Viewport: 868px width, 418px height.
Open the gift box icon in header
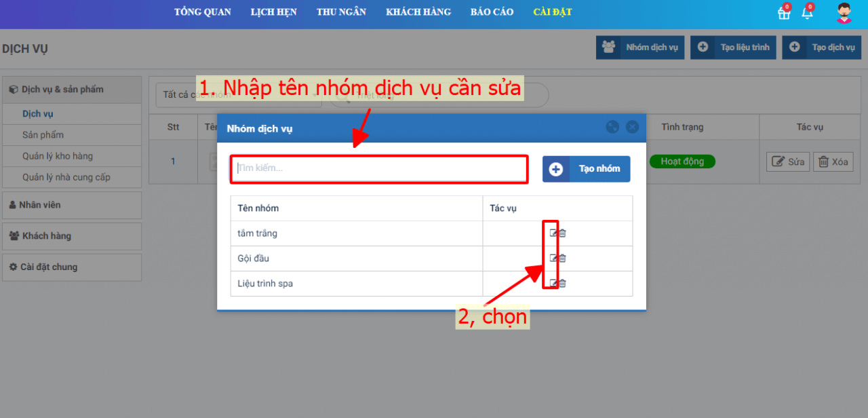click(784, 13)
